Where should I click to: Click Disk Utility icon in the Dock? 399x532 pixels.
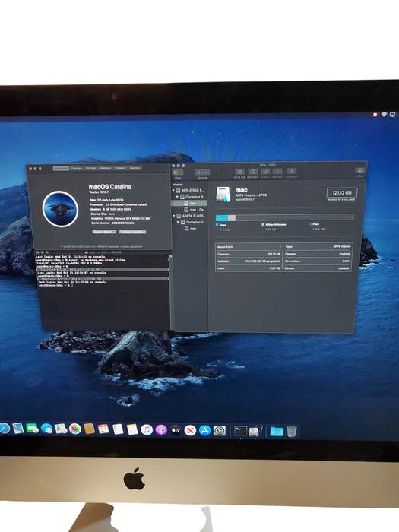pyautogui.click(x=255, y=431)
